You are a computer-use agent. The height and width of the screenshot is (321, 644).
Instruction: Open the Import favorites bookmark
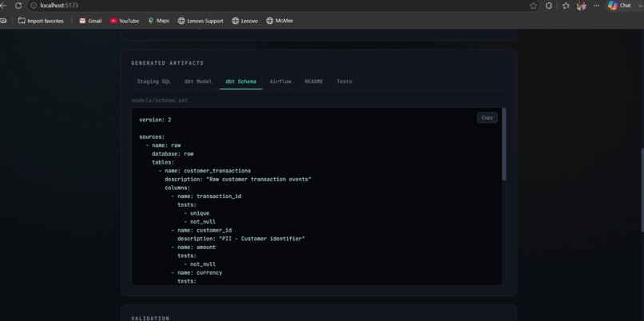click(41, 21)
